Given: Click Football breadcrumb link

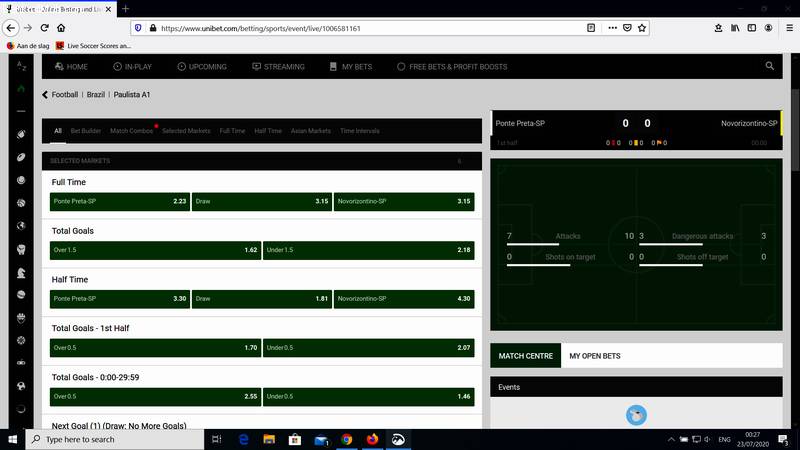Looking at the screenshot, I should click(65, 94).
